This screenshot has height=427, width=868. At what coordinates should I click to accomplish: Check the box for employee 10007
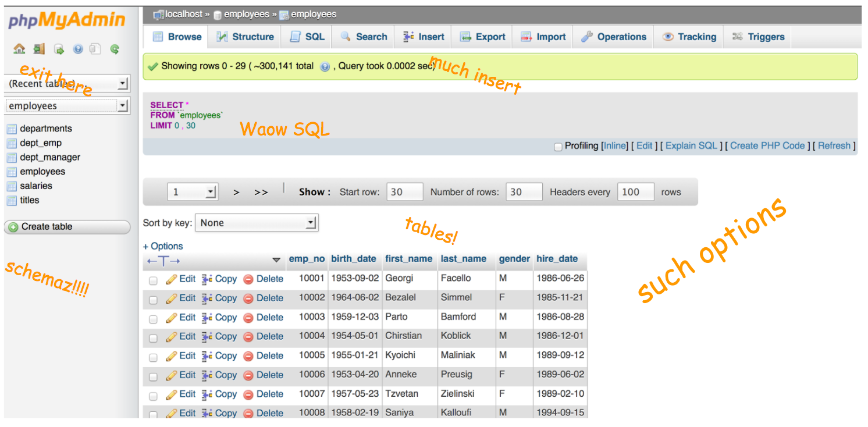pyautogui.click(x=153, y=396)
